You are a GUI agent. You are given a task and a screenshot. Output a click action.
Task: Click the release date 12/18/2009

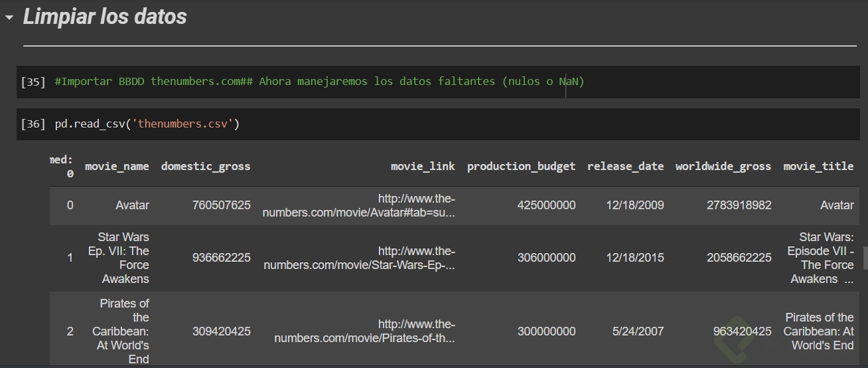635,205
